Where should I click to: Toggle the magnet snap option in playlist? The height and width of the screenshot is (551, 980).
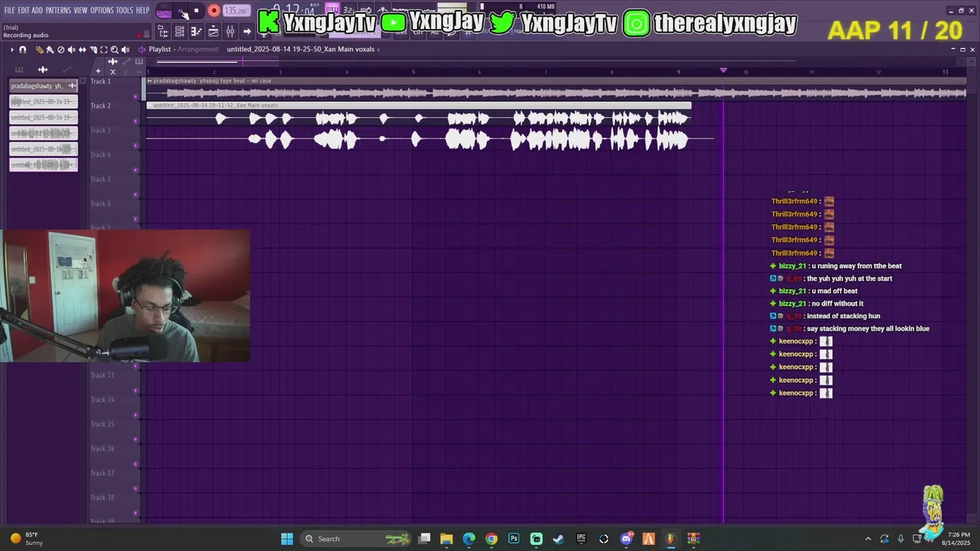click(x=22, y=50)
